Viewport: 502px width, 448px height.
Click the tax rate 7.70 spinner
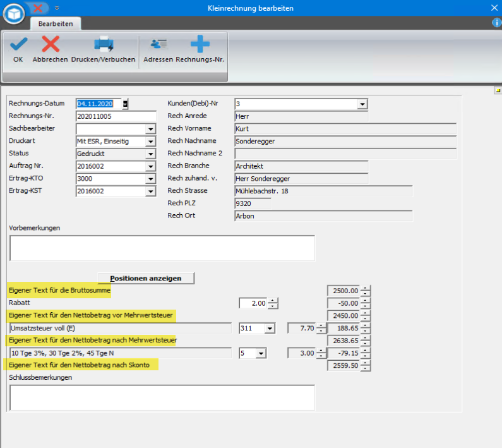coord(321,328)
